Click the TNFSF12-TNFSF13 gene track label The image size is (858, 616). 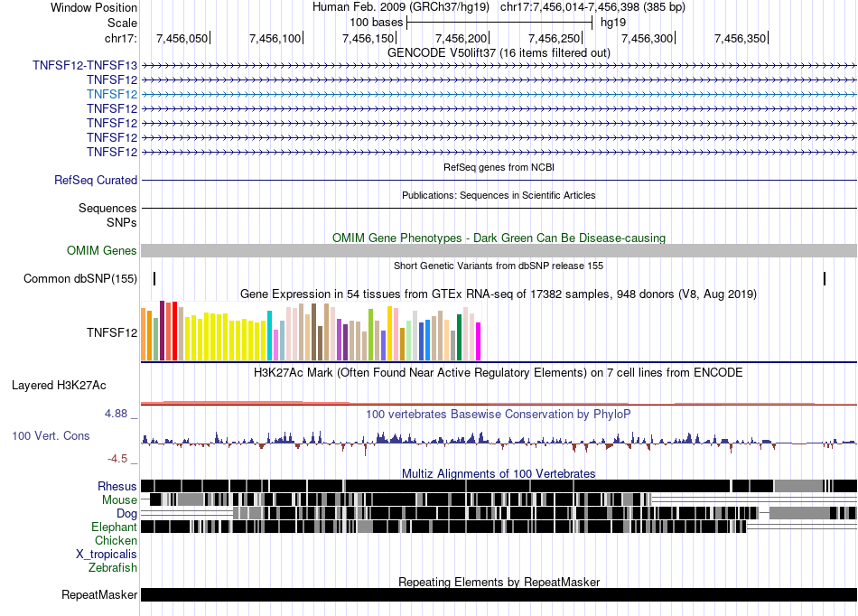coord(85,66)
